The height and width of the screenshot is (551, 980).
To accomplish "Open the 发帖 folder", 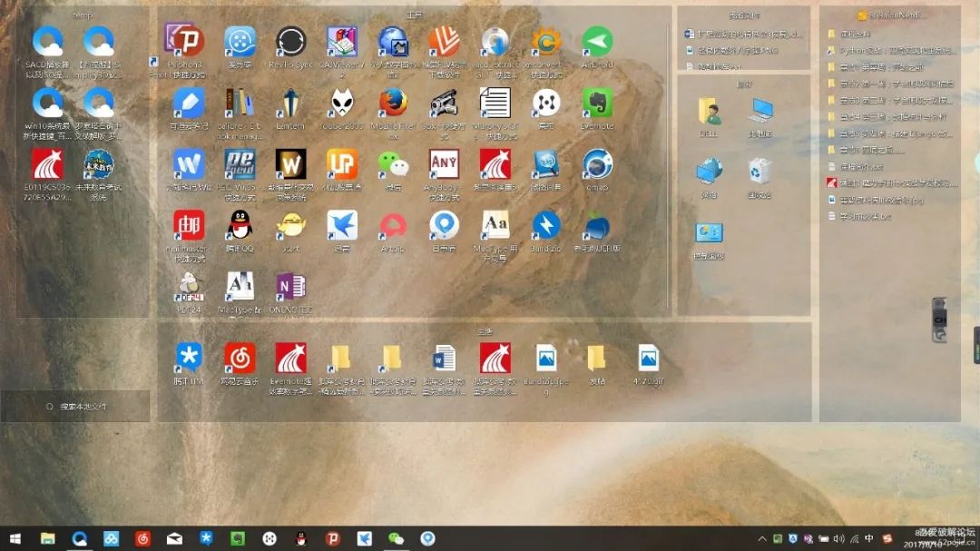I will click(597, 359).
